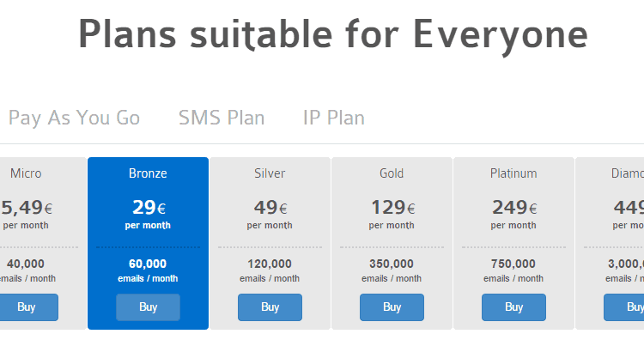Select the IP Plan tab
Image resolution: width=644 pixels, height=340 pixels.
click(334, 118)
